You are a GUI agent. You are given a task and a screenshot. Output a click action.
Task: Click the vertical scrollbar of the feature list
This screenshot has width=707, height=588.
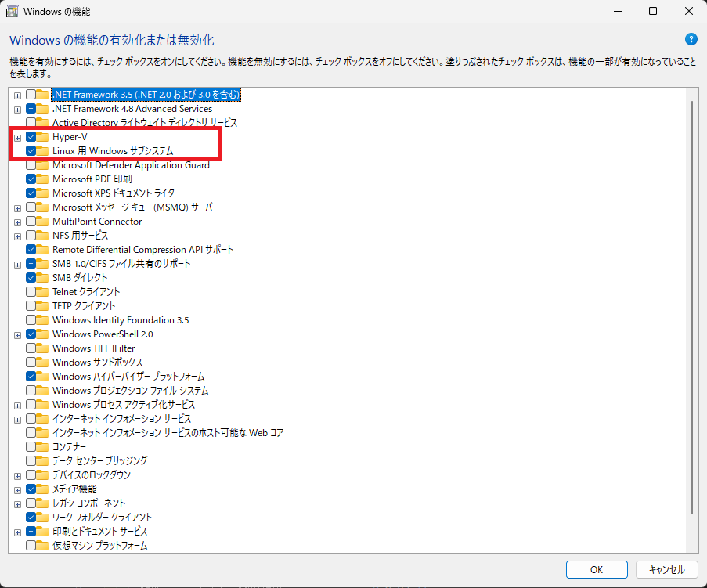[x=691, y=308]
